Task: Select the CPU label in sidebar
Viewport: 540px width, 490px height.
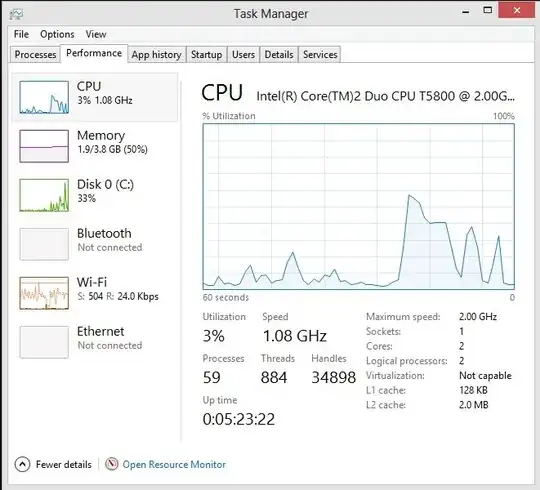Action: point(89,86)
